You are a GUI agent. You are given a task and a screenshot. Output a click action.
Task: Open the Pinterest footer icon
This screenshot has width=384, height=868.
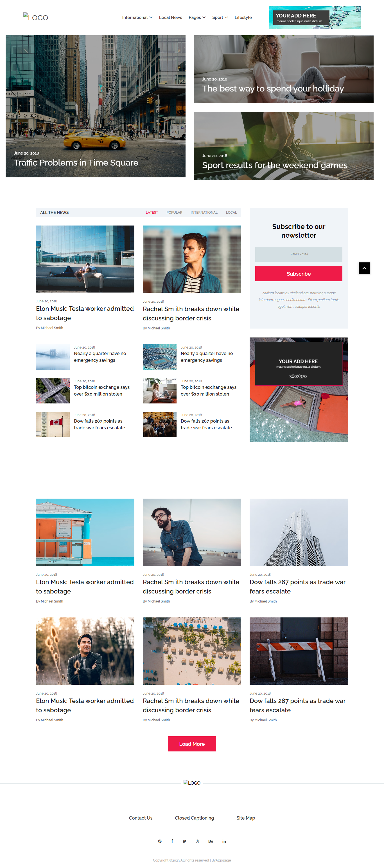click(x=159, y=841)
